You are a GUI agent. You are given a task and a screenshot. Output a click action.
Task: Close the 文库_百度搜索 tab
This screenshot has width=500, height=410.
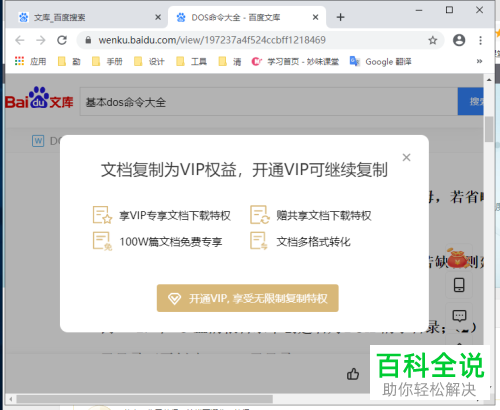[x=158, y=17]
